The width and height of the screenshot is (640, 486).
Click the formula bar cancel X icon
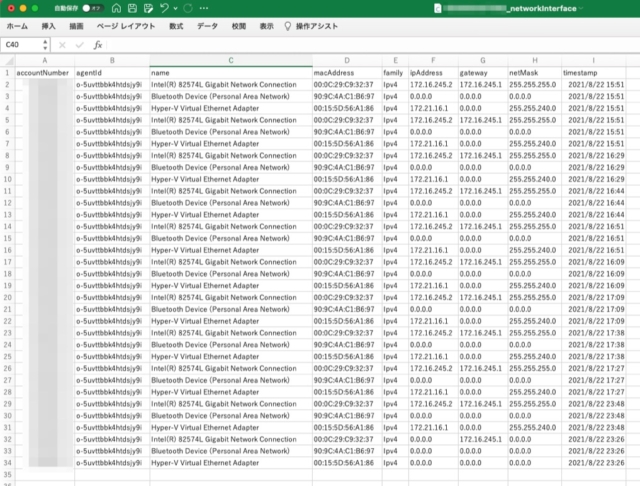tap(62, 45)
